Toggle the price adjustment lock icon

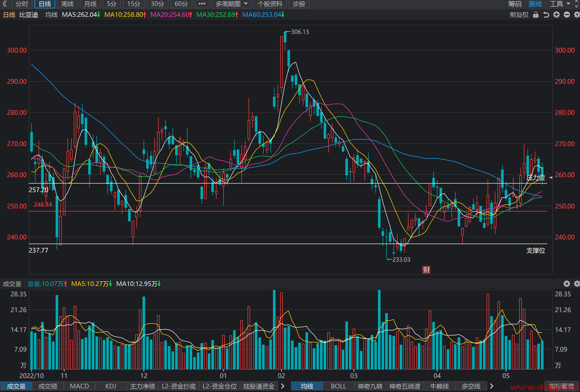coord(536,15)
